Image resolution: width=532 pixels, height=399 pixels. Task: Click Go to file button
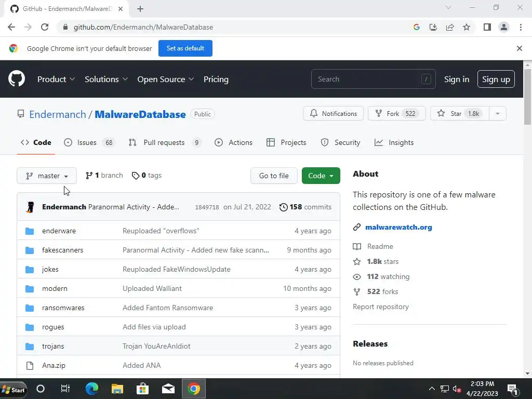click(x=274, y=176)
